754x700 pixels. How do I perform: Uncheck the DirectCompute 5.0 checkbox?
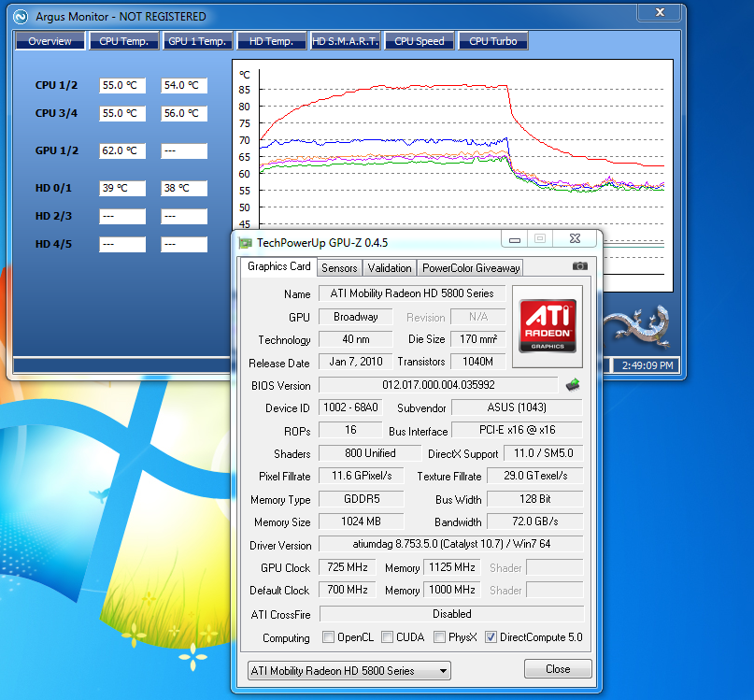click(491, 637)
